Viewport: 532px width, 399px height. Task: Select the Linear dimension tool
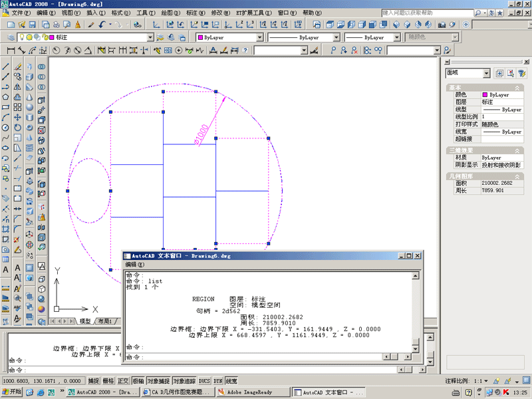(x=11, y=51)
